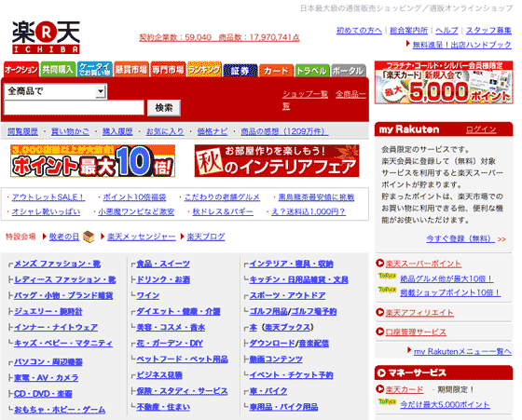Select the ランキング tab
Viewport: 522px width, 420px height.
[x=204, y=69]
